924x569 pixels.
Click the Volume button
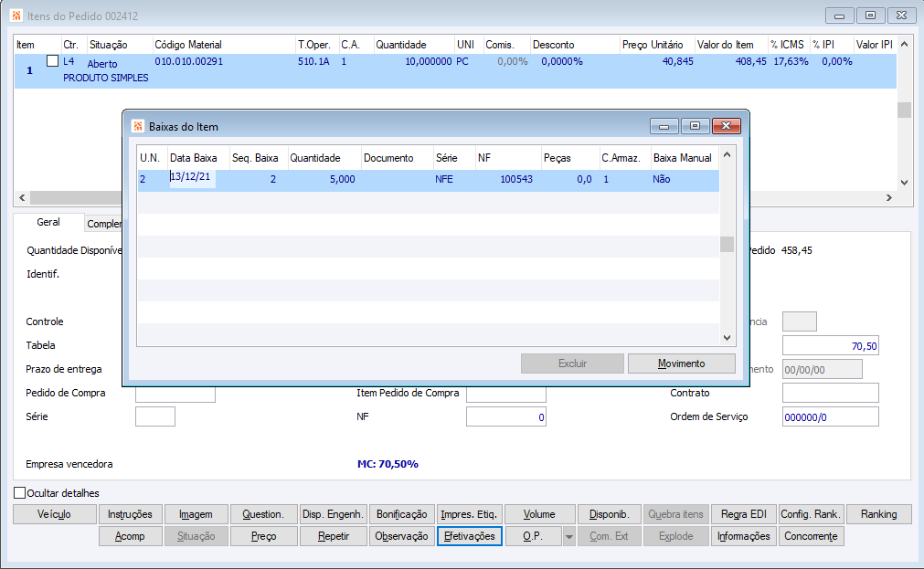coord(539,514)
